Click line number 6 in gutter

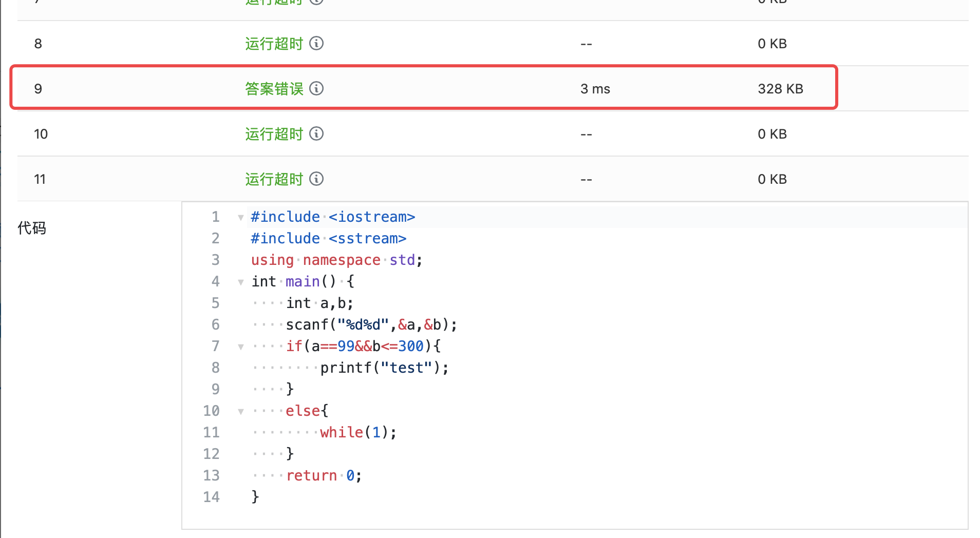216,324
